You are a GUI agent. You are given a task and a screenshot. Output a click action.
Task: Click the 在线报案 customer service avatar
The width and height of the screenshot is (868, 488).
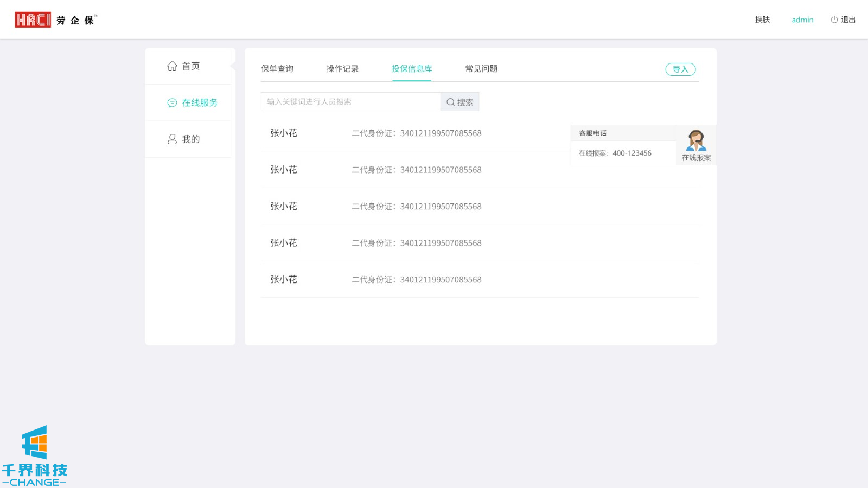coord(696,141)
